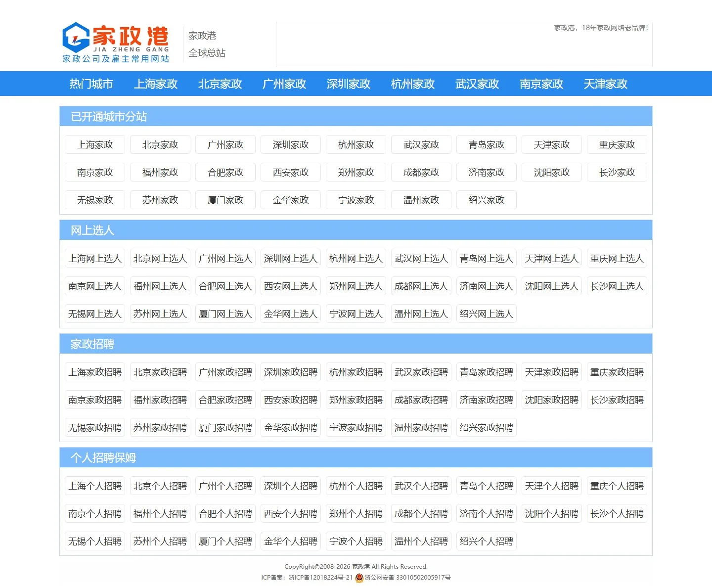Click 金华家政招聘

pyautogui.click(x=291, y=427)
